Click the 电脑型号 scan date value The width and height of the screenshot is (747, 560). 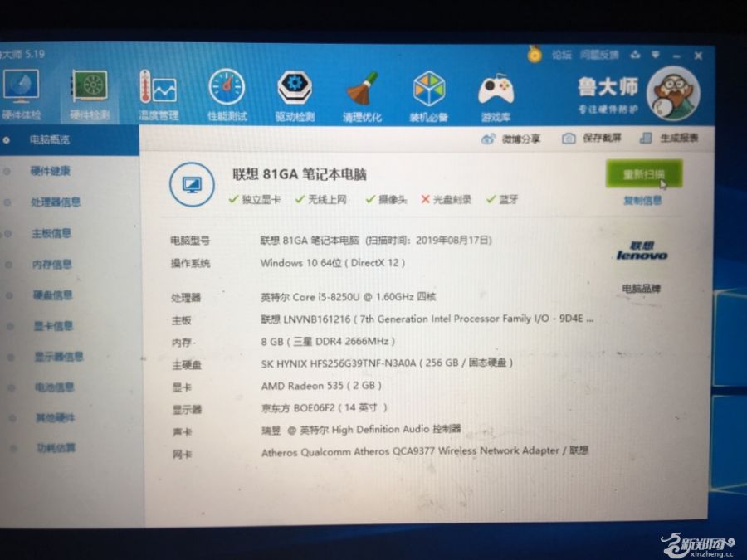(x=376, y=241)
